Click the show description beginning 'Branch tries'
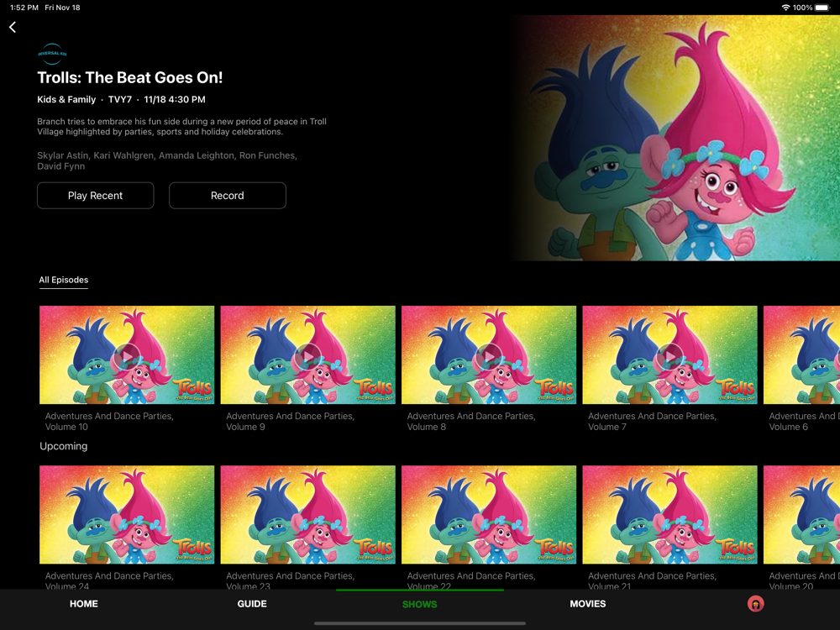The width and height of the screenshot is (840, 630). click(181, 127)
